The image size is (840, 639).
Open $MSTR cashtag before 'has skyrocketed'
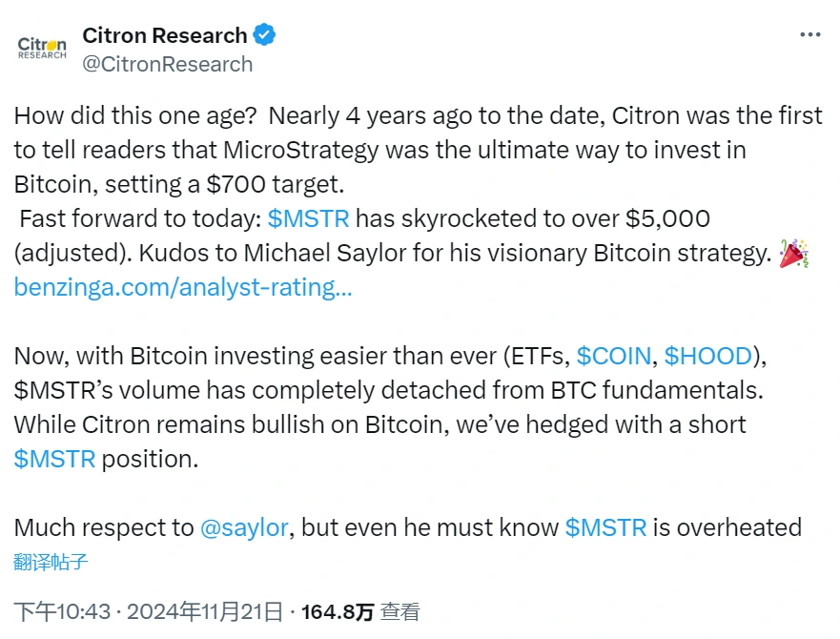(308, 218)
